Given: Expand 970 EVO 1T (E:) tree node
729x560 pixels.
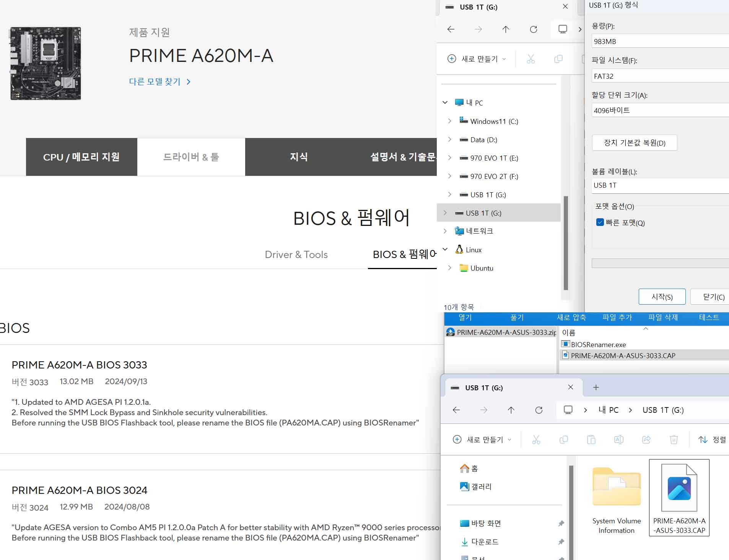Looking at the screenshot, I should click(450, 157).
